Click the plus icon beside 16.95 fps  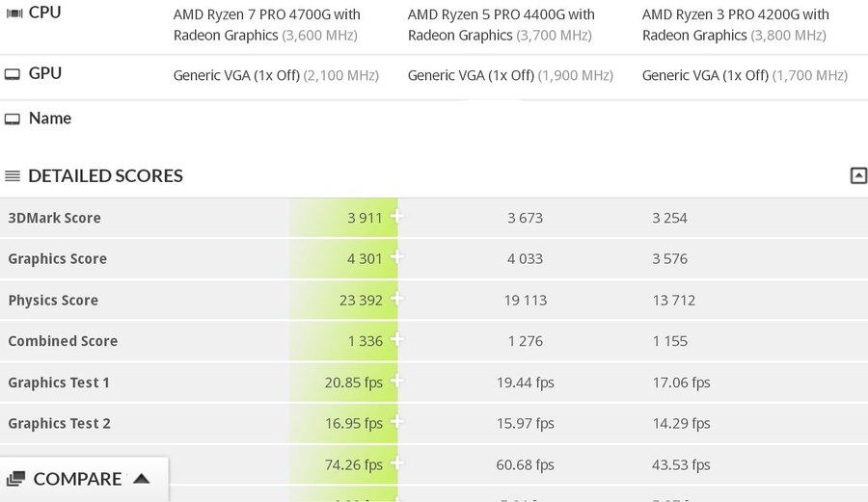click(x=396, y=423)
